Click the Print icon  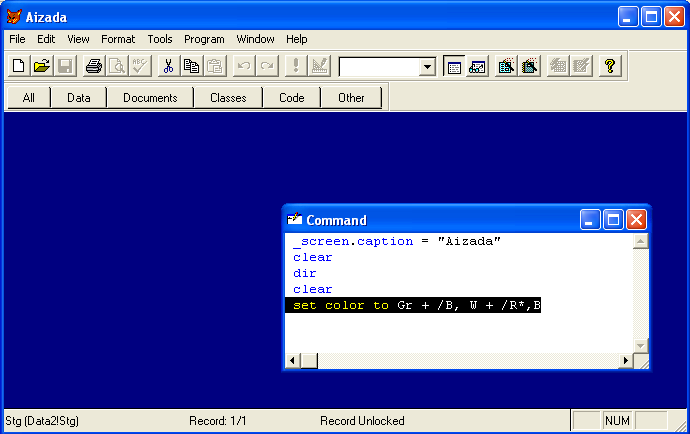(94, 66)
